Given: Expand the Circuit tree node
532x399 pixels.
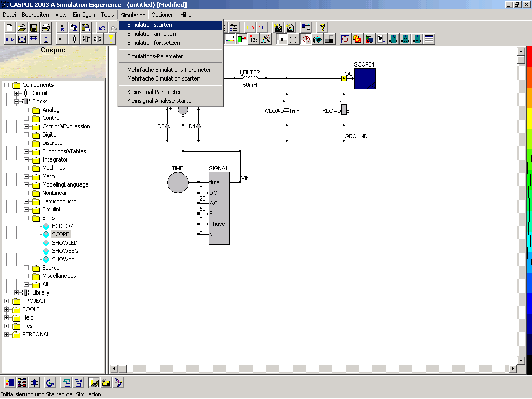Looking at the screenshot, I should (16, 93).
